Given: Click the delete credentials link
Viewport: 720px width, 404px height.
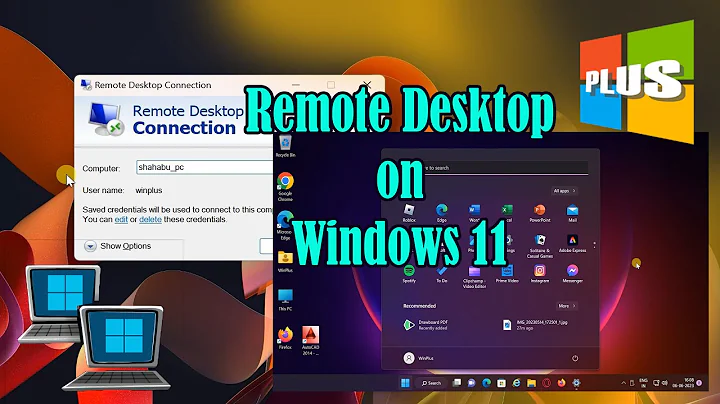Looking at the screenshot, I should pos(150,219).
